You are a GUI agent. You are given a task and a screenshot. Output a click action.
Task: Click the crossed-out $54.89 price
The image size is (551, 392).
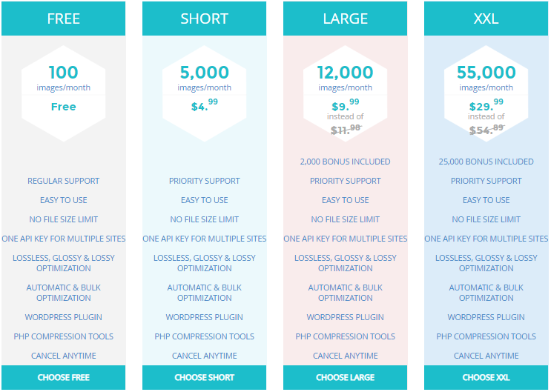tap(486, 129)
